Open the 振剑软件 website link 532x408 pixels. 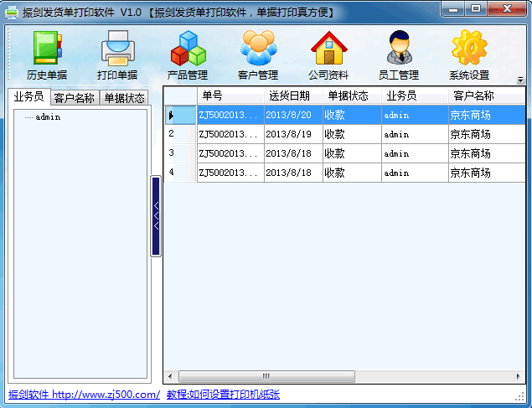coord(84,395)
